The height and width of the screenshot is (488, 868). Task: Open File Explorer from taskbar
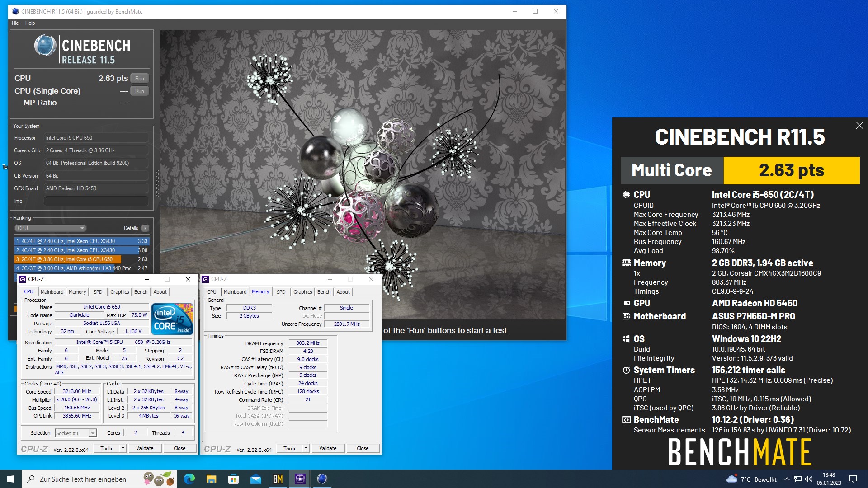click(x=211, y=479)
